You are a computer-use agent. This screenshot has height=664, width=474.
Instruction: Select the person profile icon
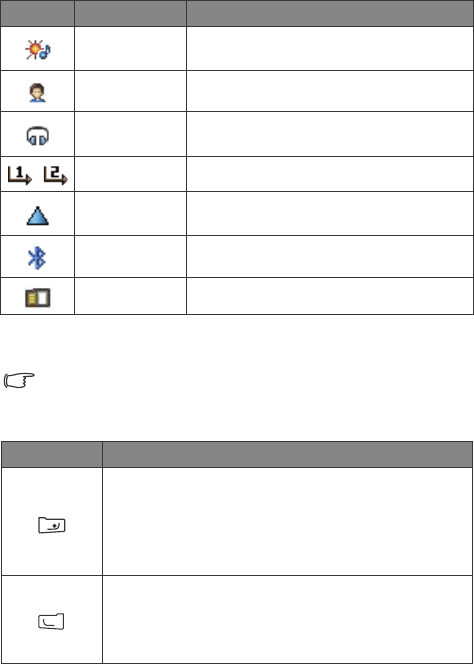38,92
